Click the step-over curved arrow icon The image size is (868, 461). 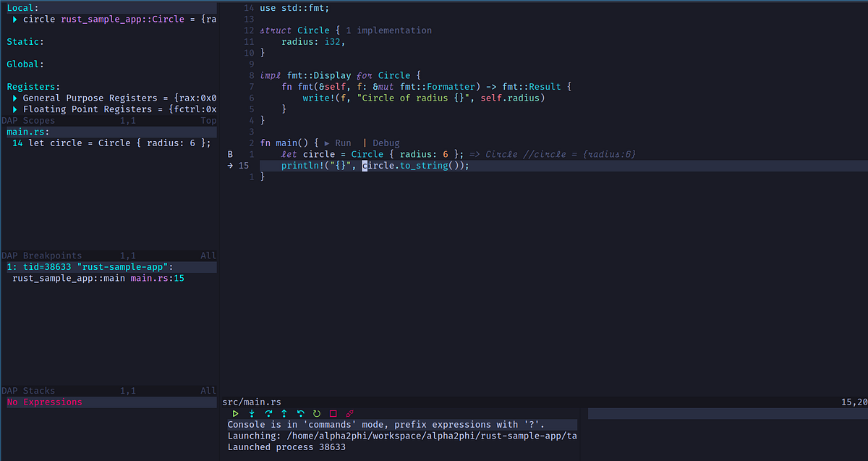(x=268, y=413)
